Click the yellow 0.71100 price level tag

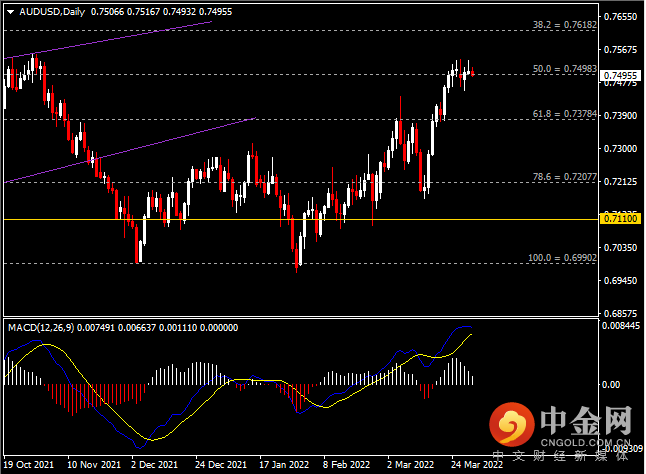point(620,218)
